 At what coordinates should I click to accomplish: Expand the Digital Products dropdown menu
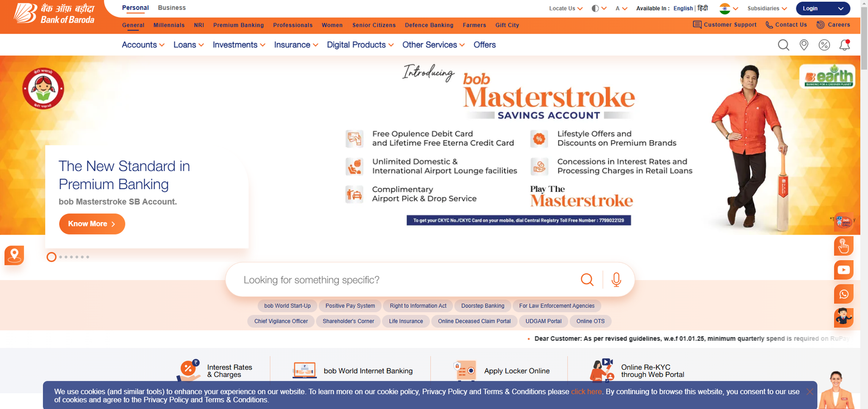tap(360, 45)
